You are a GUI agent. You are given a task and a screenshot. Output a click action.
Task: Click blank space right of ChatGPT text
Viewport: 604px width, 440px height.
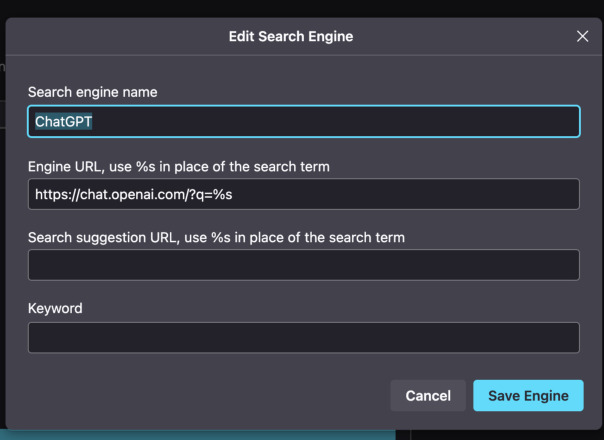point(350,122)
